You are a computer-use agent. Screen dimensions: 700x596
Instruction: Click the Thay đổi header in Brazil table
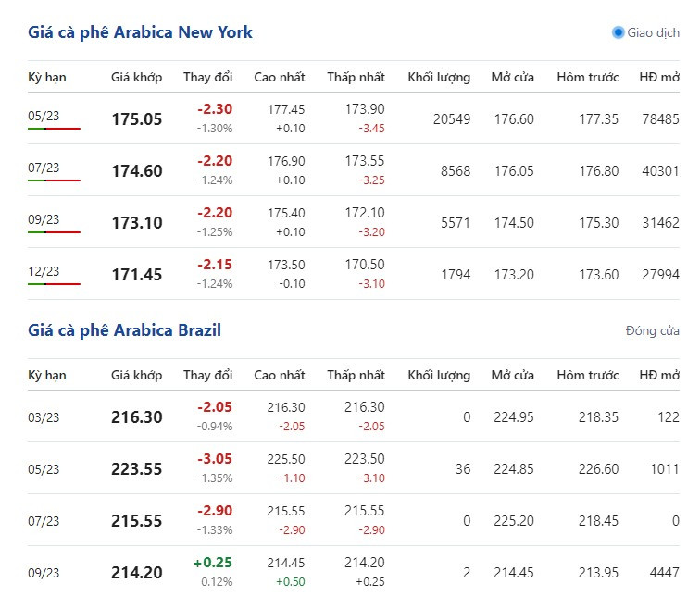(x=207, y=375)
